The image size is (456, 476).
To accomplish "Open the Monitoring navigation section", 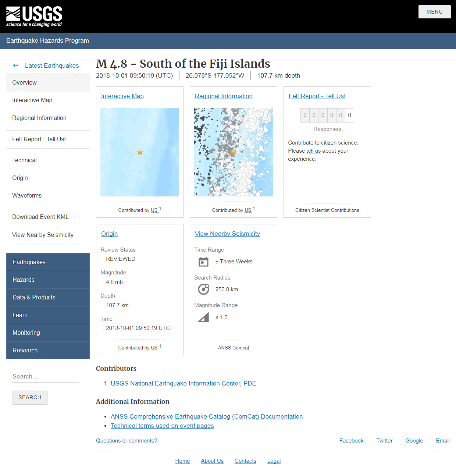I will click(x=48, y=333).
